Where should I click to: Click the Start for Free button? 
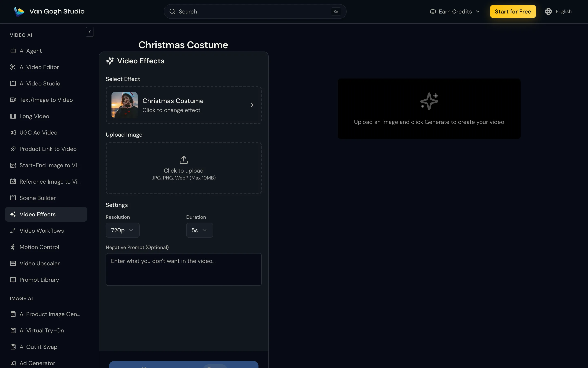[513, 11]
